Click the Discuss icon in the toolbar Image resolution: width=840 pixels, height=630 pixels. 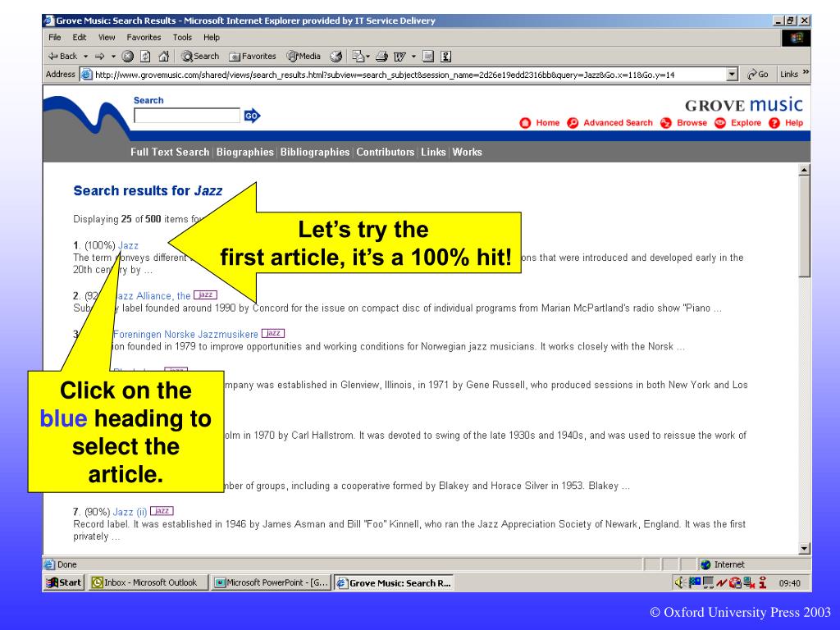click(x=428, y=57)
